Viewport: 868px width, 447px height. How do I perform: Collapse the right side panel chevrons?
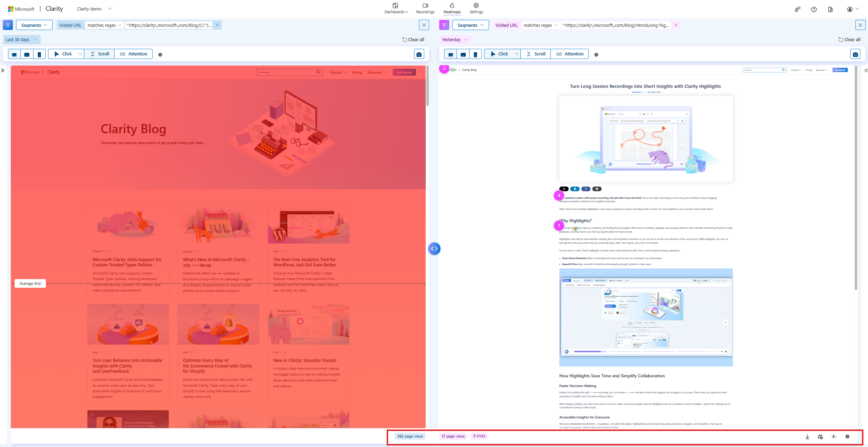(x=866, y=70)
